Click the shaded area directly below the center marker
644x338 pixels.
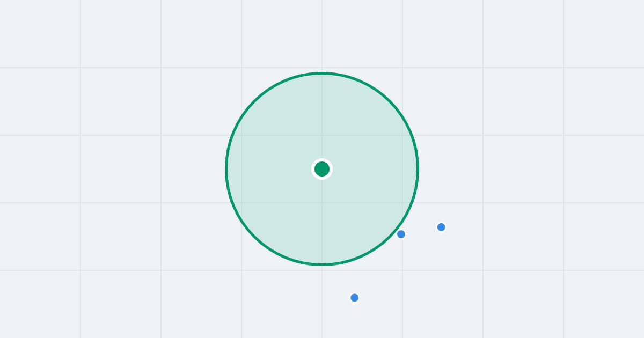(x=322, y=217)
